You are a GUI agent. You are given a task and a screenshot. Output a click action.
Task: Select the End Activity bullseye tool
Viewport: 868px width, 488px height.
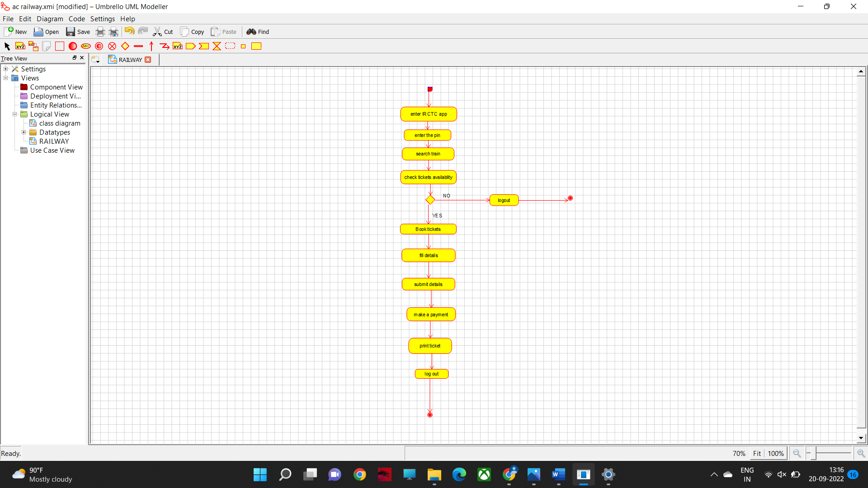pos(99,46)
